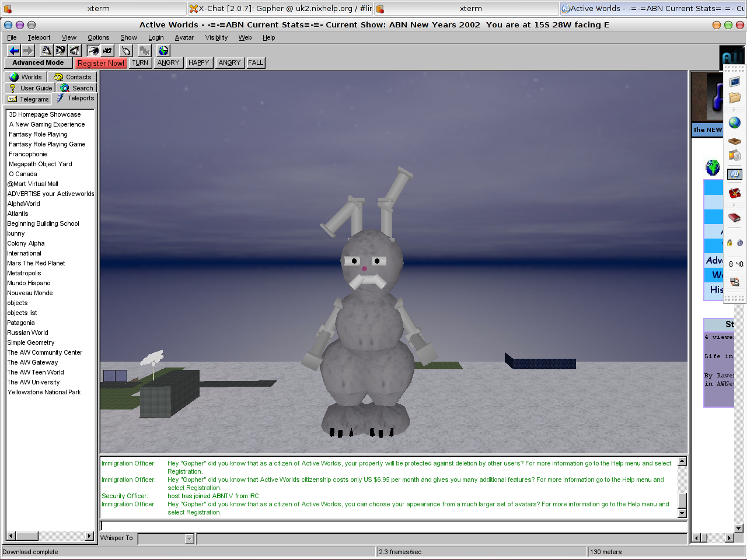Toggle the mouse mode icon
The image size is (747, 560).
[x=126, y=51]
